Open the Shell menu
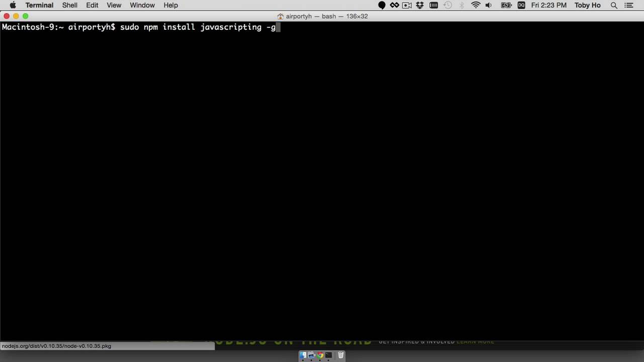This screenshot has width=644, height=362. (x=70, y=5)
